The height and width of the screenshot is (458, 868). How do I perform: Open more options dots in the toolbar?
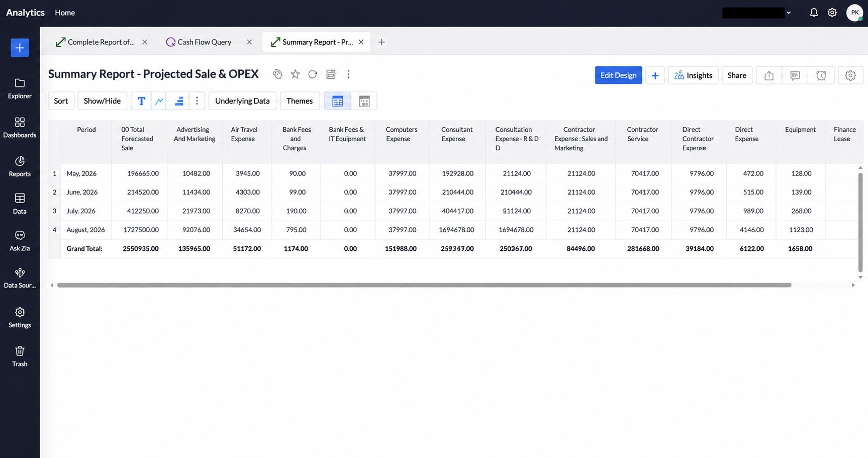pos(197,101)
